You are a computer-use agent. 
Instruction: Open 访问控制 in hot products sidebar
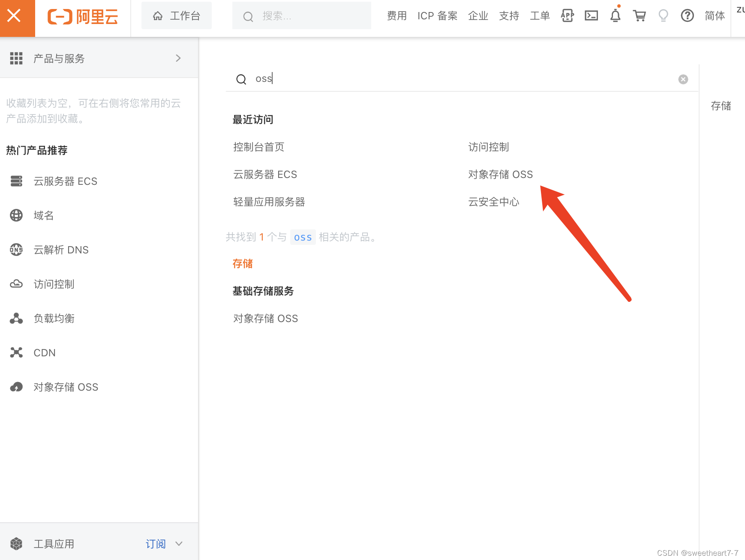click(x=54, y=284)
